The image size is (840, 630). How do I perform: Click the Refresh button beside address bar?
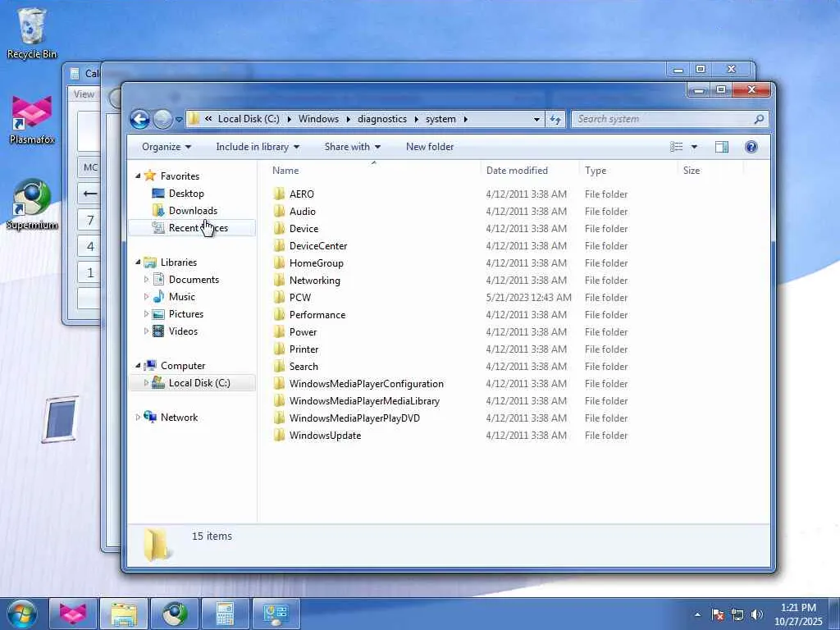coord(555,119)
